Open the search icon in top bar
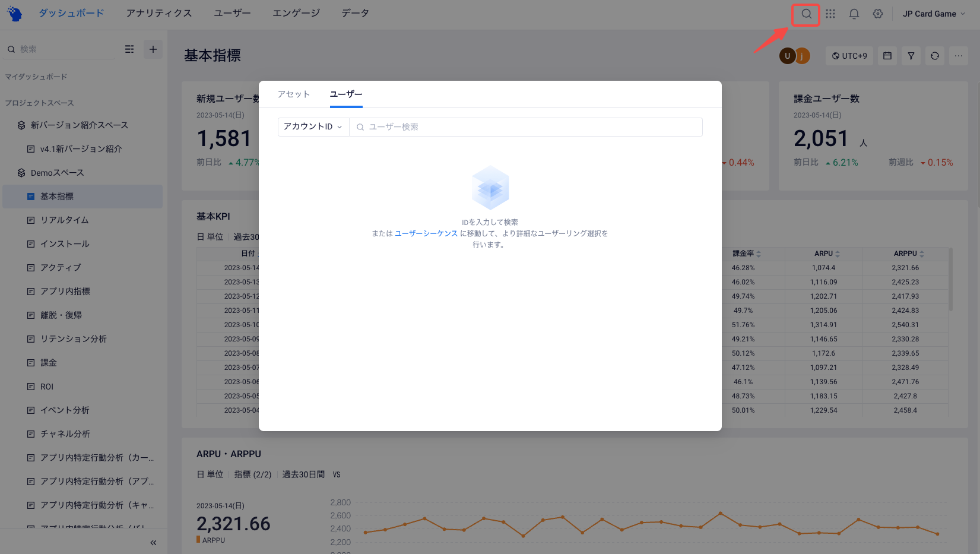 [x=806, y=14]
